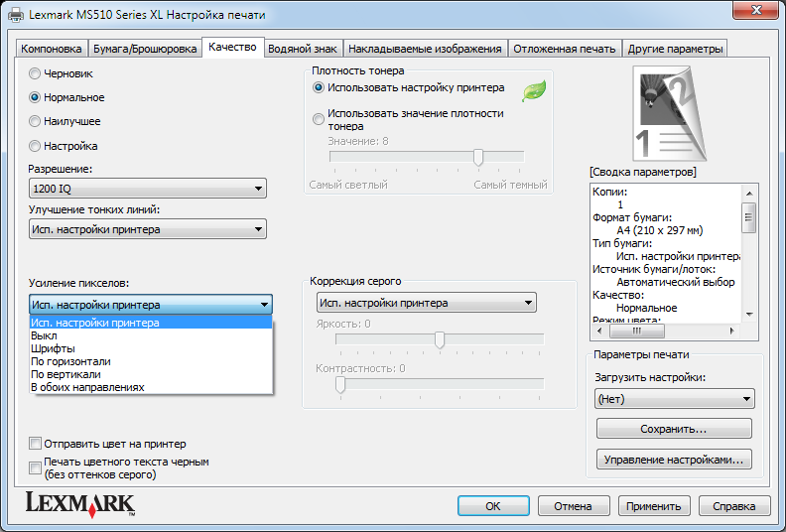Click 'Тип бумаги:' in summary list
This screenshot has height=532, width=786.
[x=622, y=244]
